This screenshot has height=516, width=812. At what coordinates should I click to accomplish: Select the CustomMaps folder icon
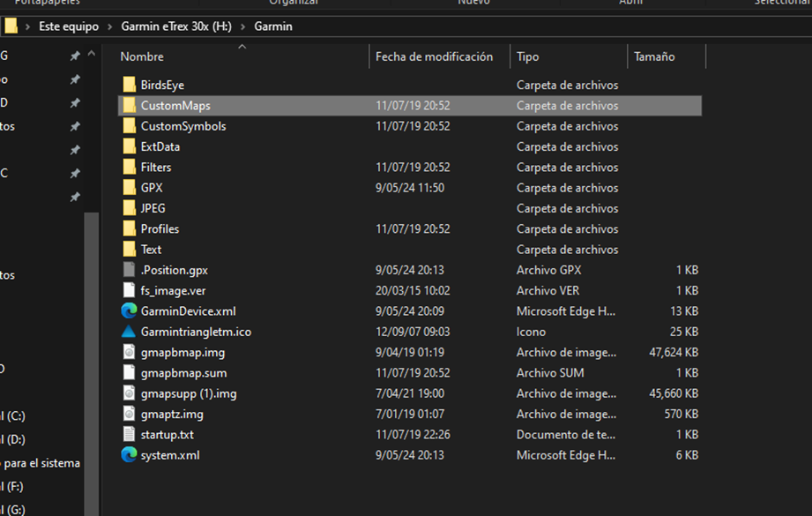pos(129,105)
